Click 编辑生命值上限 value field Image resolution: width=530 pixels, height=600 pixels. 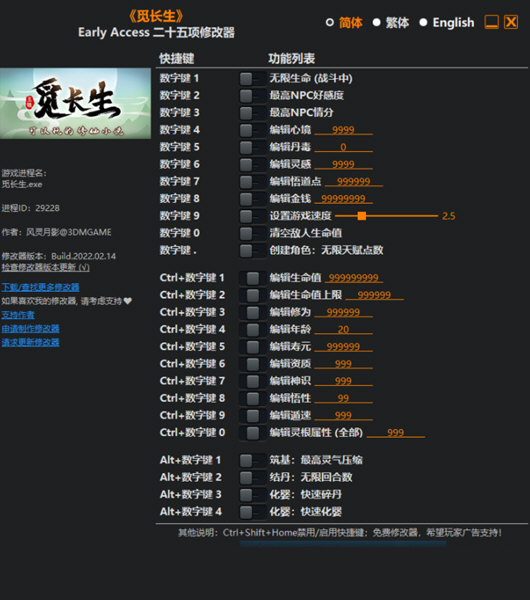(x=374, y=295)
